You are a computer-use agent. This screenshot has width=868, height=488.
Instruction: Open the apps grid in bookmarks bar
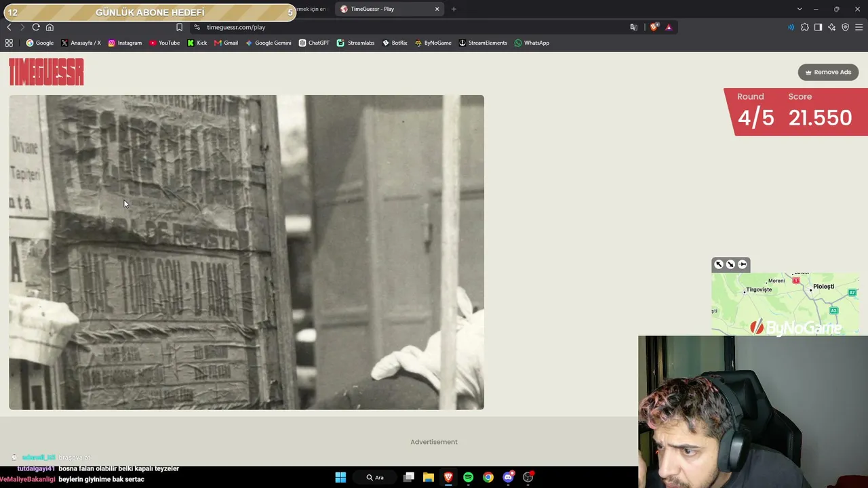coord(9,43)
